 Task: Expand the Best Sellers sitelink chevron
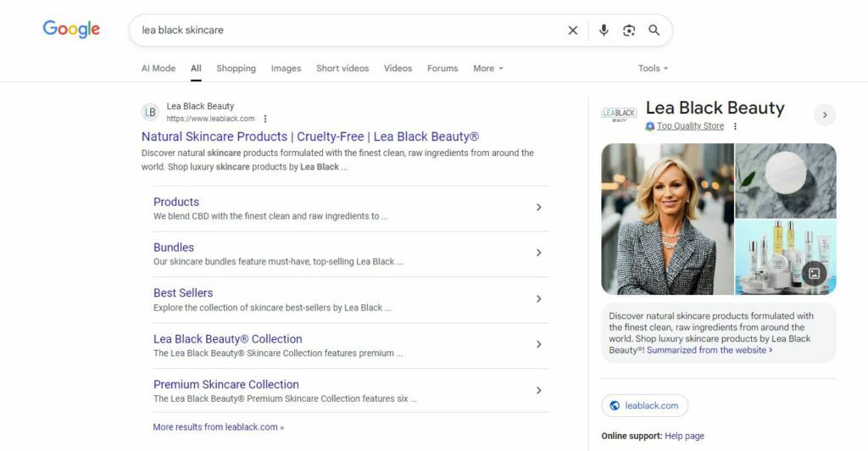(x=538, y=298)
